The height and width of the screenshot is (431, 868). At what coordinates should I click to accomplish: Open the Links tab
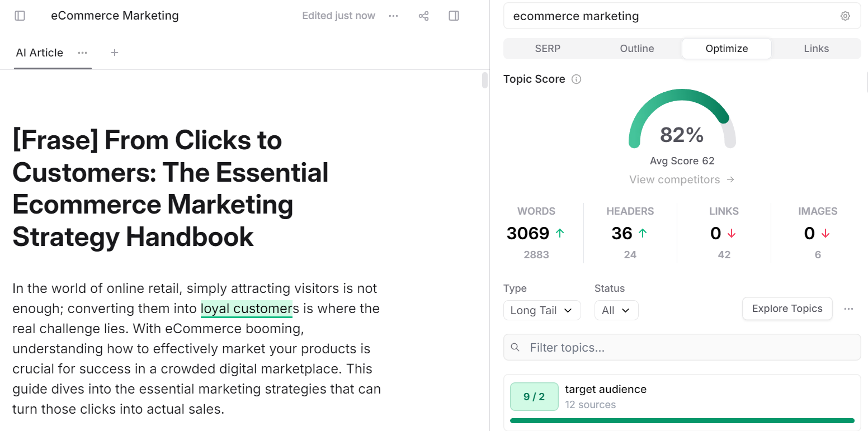click(x=816, y=49)
